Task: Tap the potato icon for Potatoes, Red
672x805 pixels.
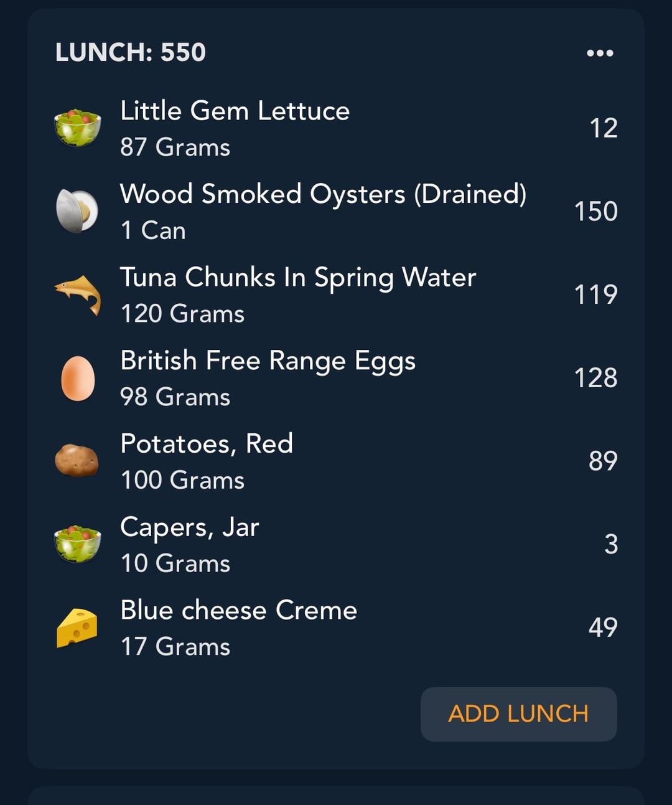Action: click(77, 461)
